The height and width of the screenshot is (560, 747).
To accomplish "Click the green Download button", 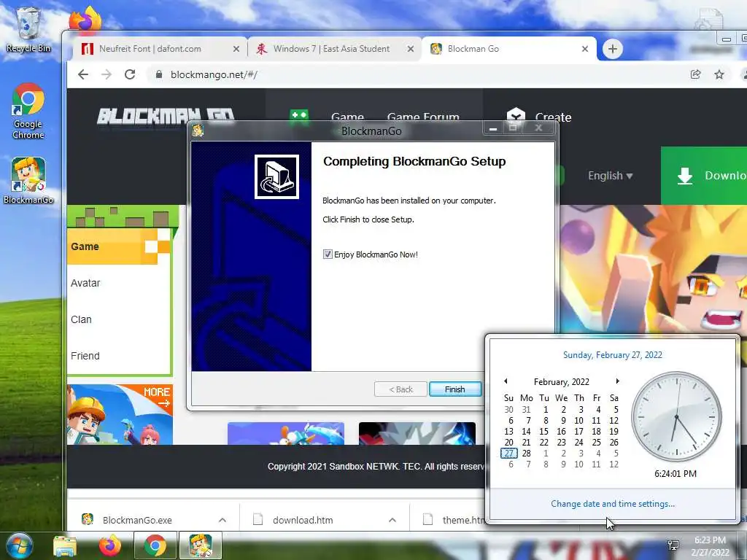I will tap(704, 176).
